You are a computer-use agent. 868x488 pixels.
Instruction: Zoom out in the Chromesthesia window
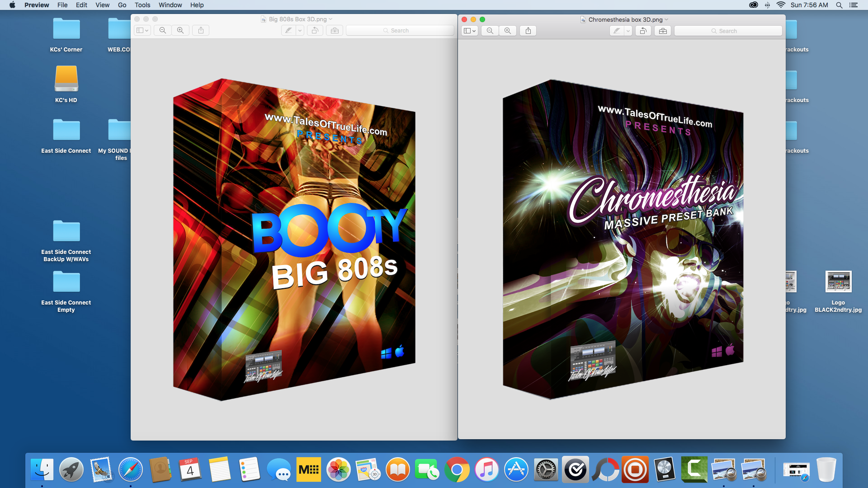pyautogui.click(x=490, y=31)
